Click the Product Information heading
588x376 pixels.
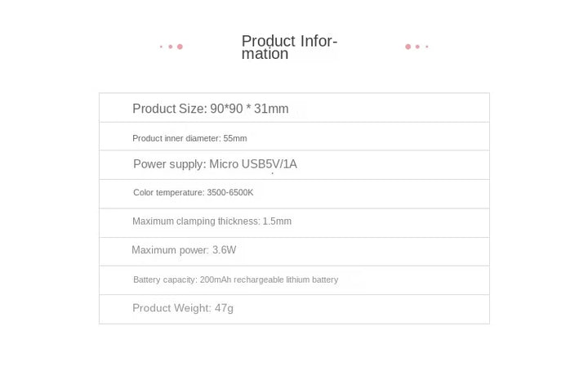click(289, 47)
